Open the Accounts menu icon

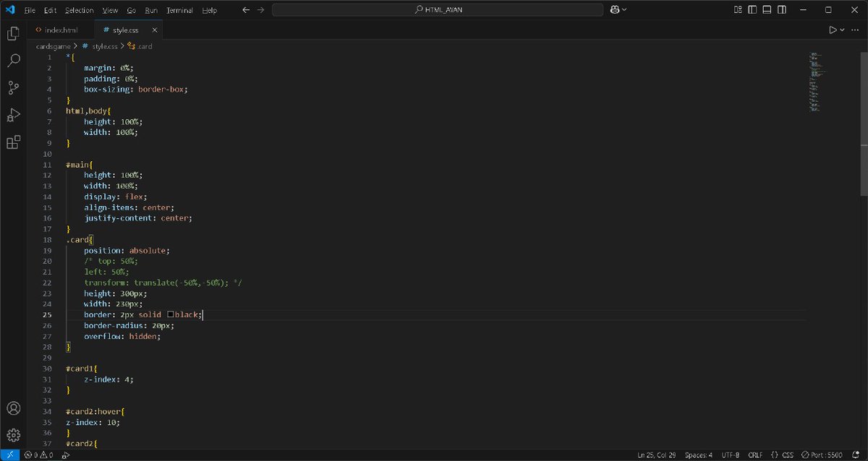click(13, 408)
